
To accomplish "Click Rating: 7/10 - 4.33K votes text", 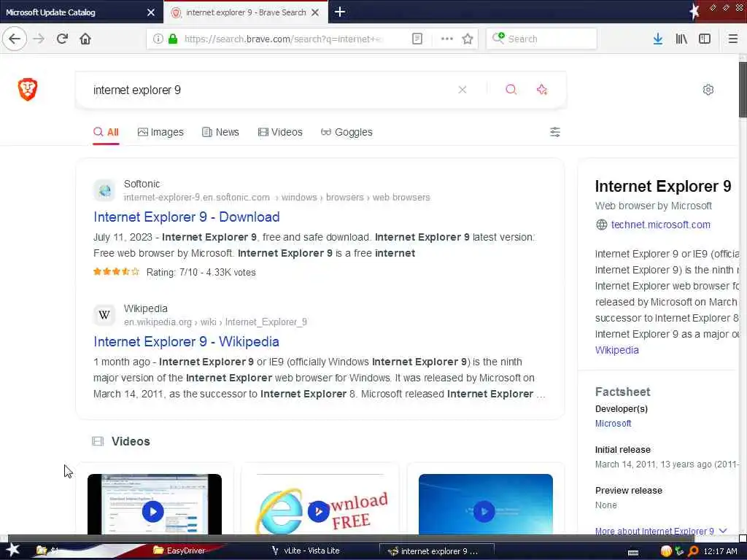I will (x=201, y=273).
